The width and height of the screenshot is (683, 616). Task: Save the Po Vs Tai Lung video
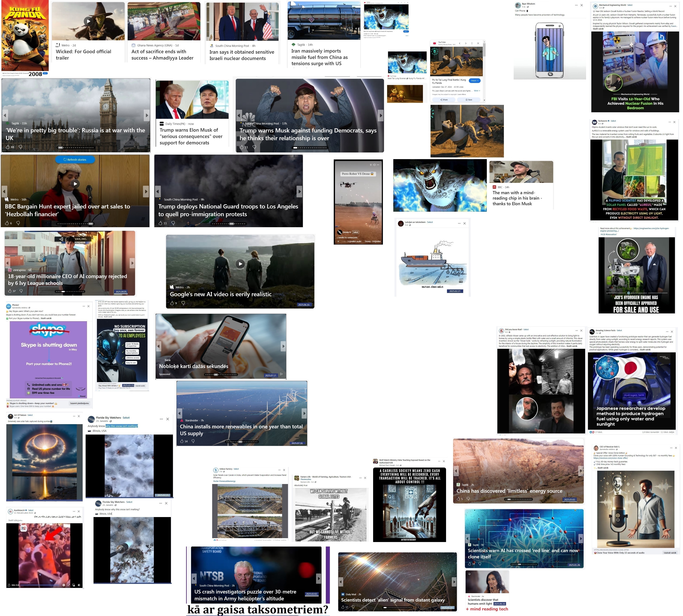tap(469, 100)
